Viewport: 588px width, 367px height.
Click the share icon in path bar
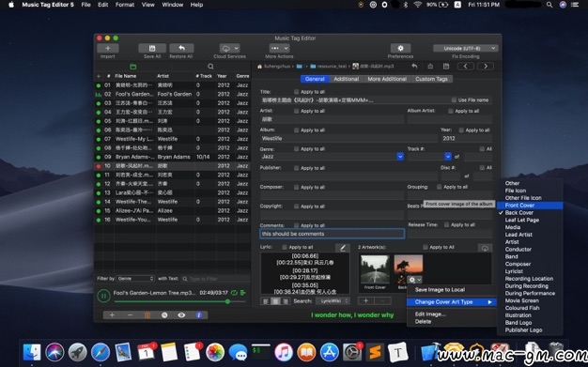coord(430,67)
